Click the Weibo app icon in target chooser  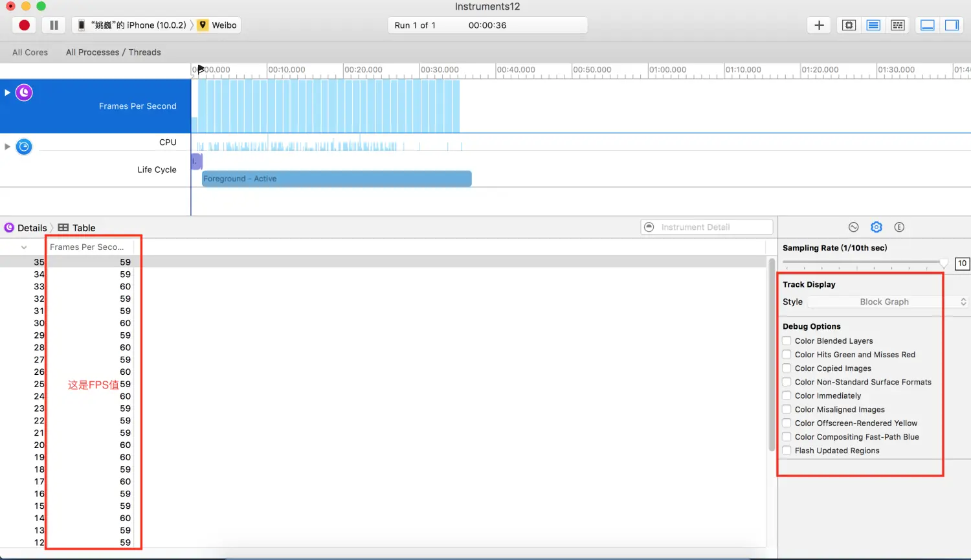point(203,25)
